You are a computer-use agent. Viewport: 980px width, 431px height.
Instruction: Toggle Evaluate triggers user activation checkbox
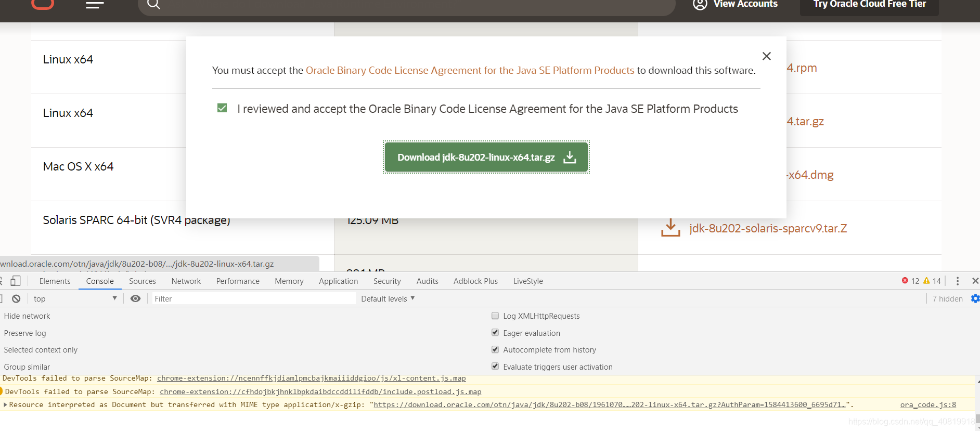click(495, 367)
